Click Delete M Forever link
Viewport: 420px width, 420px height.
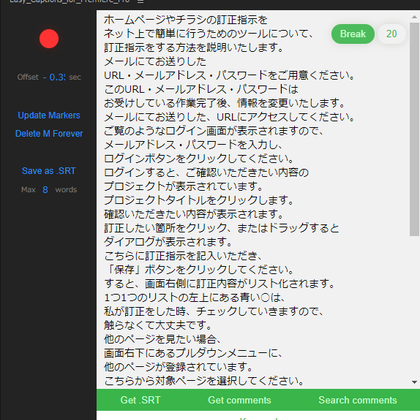49,134
